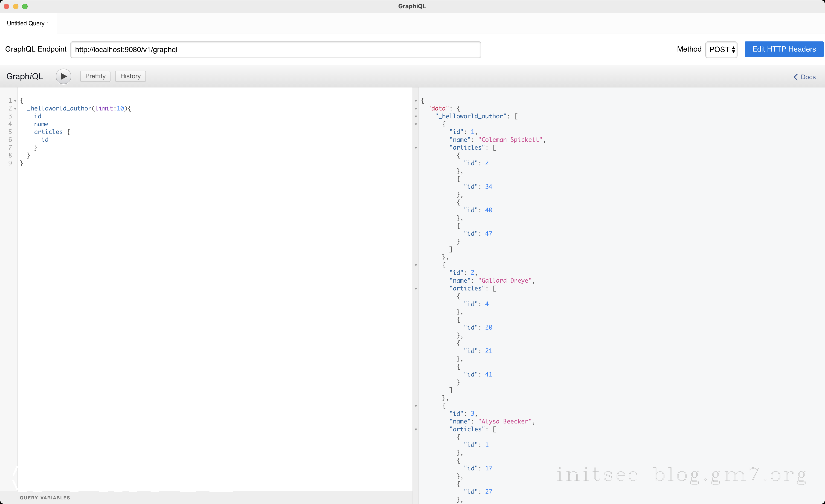This screenshot has height=504, width=825.
Task: Fold the top-level result brace arrow
Action: (416, 101)
